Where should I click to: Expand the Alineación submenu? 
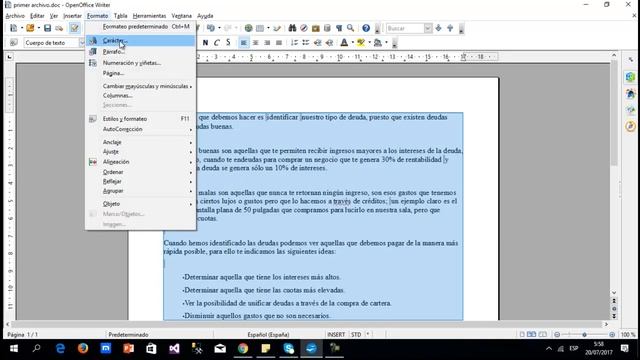point(141,162)
